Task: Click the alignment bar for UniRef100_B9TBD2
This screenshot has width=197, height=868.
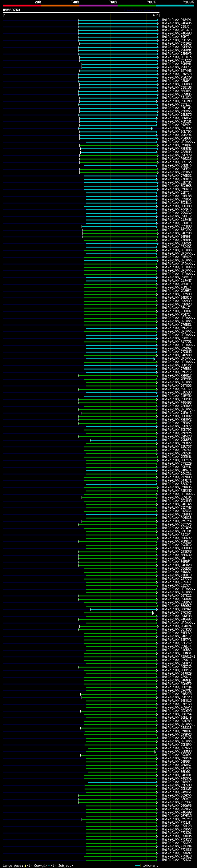Action: click(x=115, y=128)
